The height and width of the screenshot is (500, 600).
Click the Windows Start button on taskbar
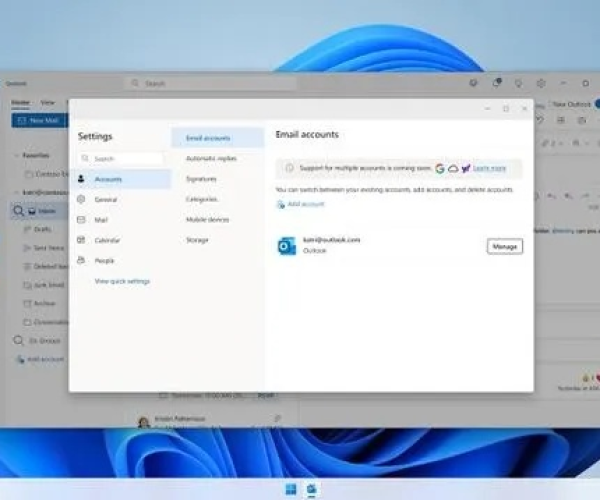pyautogui.click(x=290, y=489)
